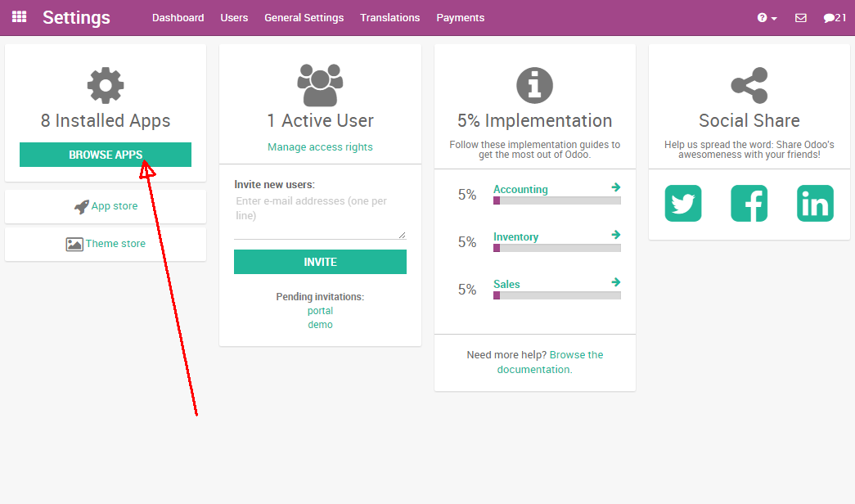Open the Payments menu
The height and width of the screenshot is (504, 855).
460,18
